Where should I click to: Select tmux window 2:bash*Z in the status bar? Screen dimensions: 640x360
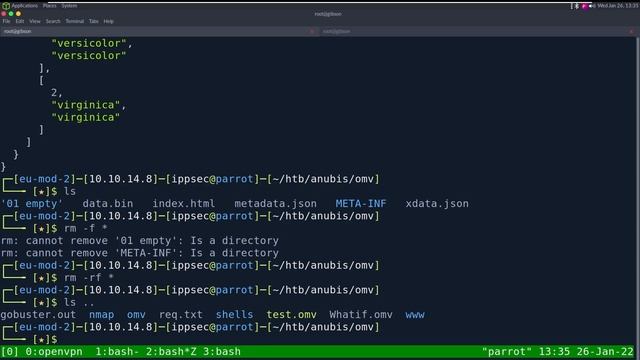point(171,351)
